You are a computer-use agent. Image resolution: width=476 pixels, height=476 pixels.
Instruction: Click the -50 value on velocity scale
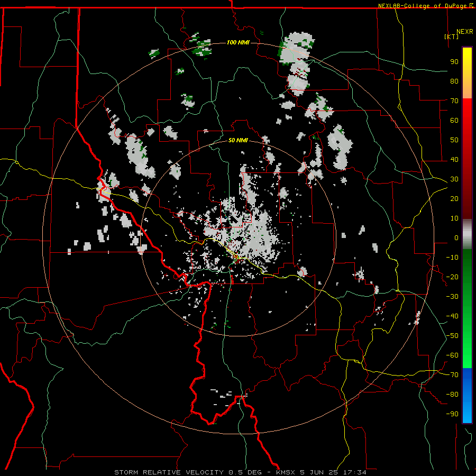click(x=452, y=336)
